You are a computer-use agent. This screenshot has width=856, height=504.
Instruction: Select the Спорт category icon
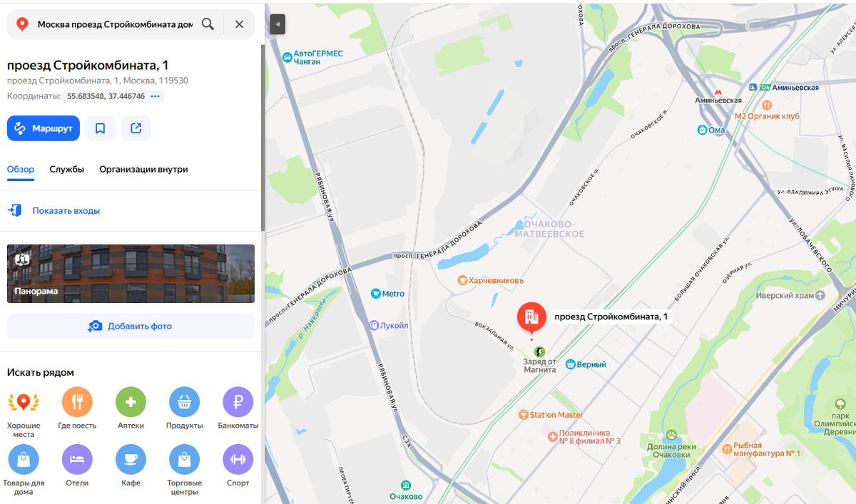tap(238, 460)
